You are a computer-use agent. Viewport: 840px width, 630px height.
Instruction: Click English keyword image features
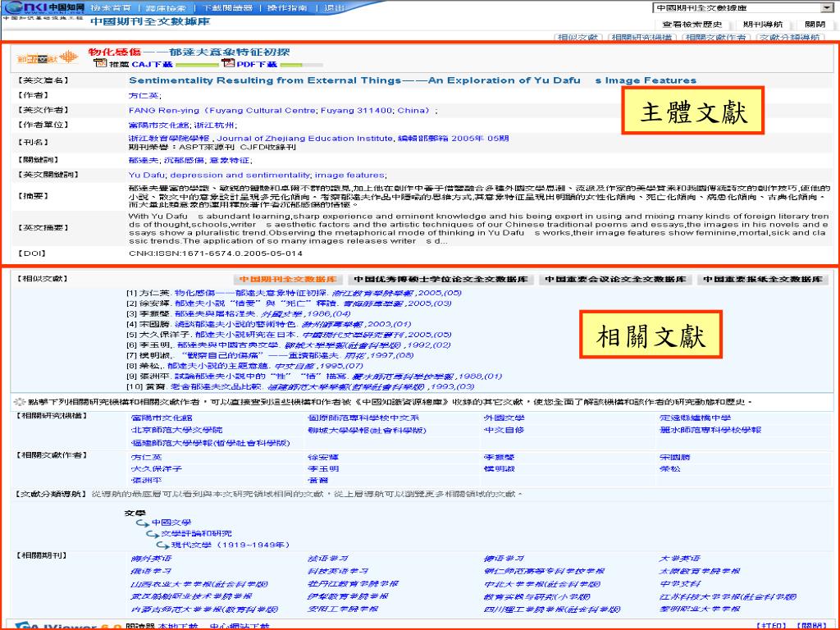[x=349, y=176]
